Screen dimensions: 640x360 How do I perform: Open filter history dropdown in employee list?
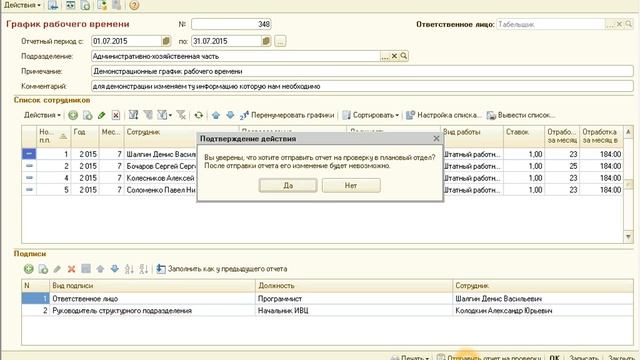[x=164, y=116]
